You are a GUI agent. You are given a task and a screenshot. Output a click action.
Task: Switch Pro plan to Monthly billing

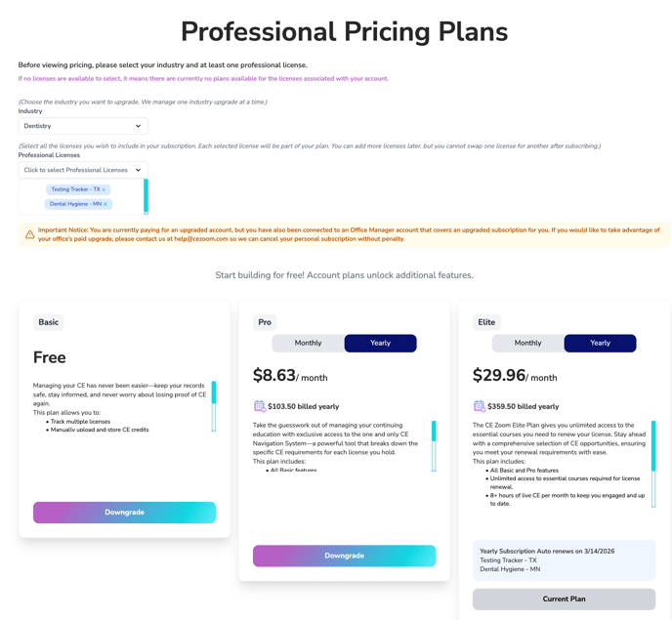pos(308,344)
